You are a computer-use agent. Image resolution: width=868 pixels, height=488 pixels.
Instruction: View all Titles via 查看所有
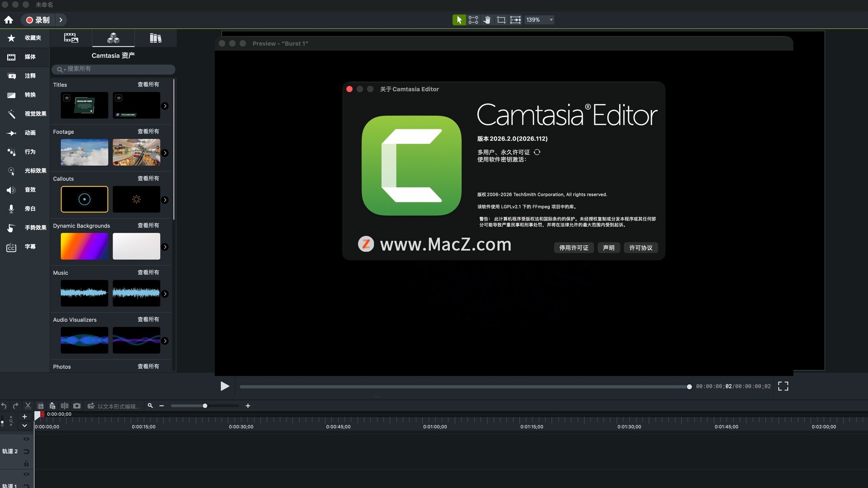[148, 84]
